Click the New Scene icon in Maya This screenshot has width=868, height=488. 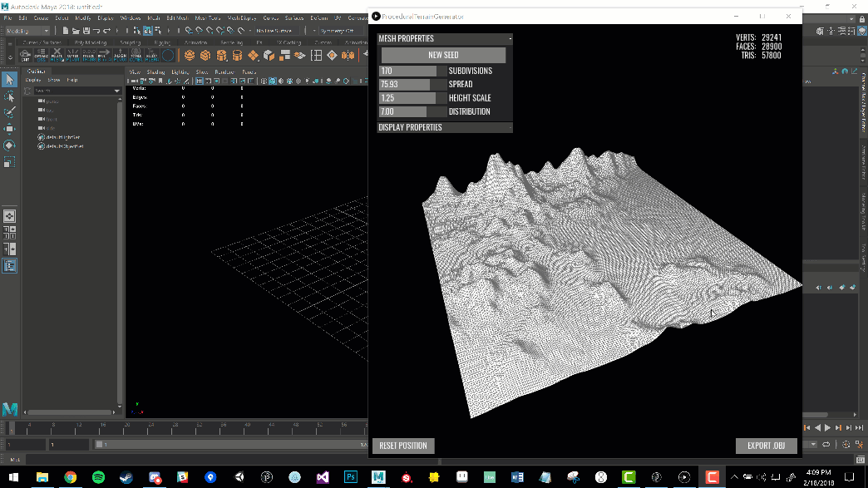click(x=66, y=31)
